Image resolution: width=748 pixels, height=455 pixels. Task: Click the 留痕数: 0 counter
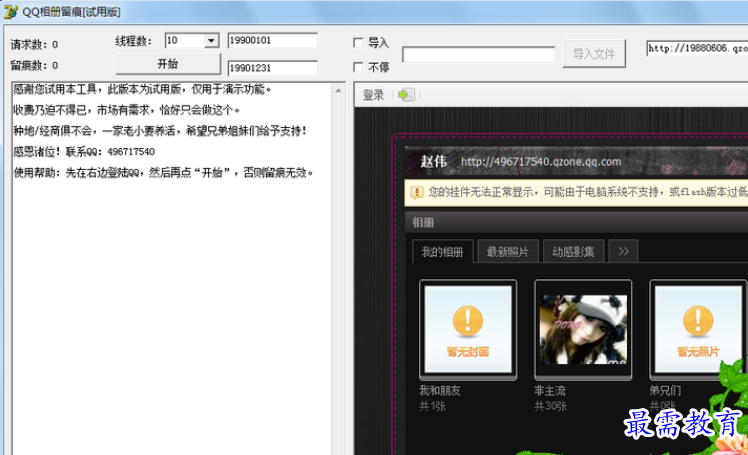34,65
